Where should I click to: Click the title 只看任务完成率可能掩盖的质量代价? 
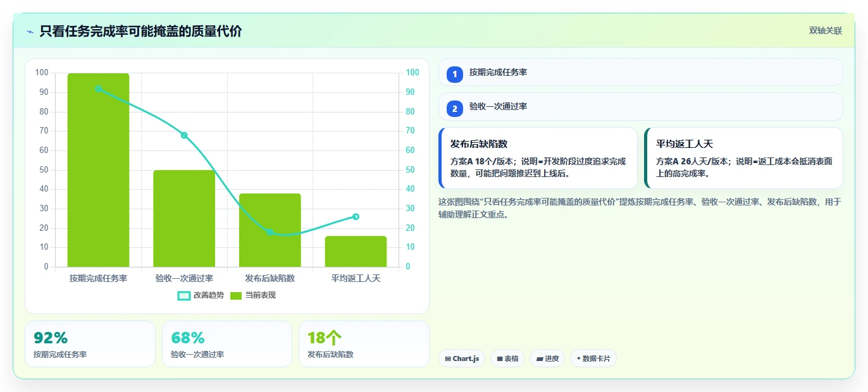pyautogui.click(x=140, y=31)
